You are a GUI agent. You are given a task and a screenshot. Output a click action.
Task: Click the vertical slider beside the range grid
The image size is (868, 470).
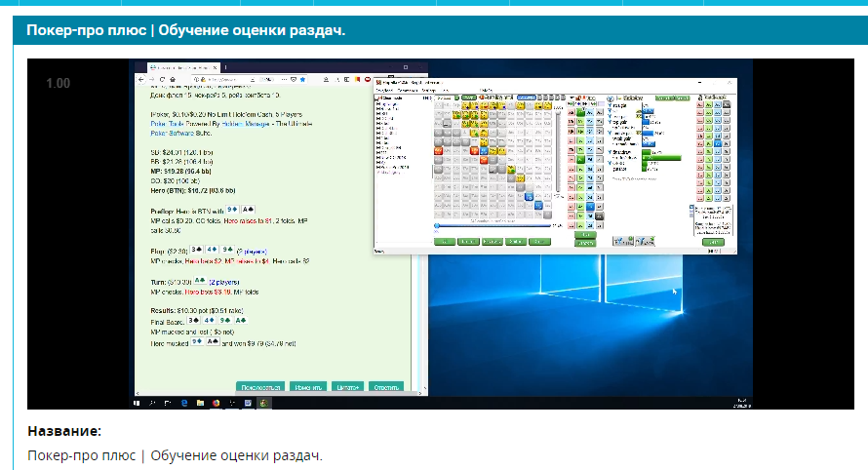(x=558, y=151)
